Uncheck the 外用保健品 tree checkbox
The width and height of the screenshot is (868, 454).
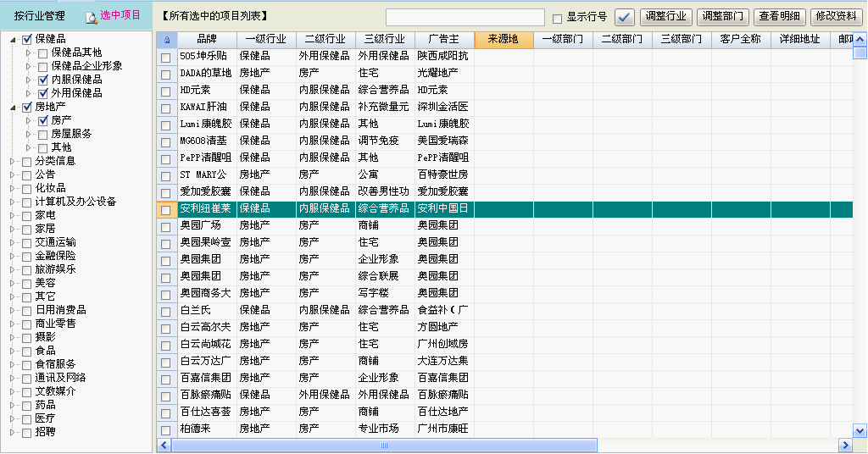pos(42,94)
